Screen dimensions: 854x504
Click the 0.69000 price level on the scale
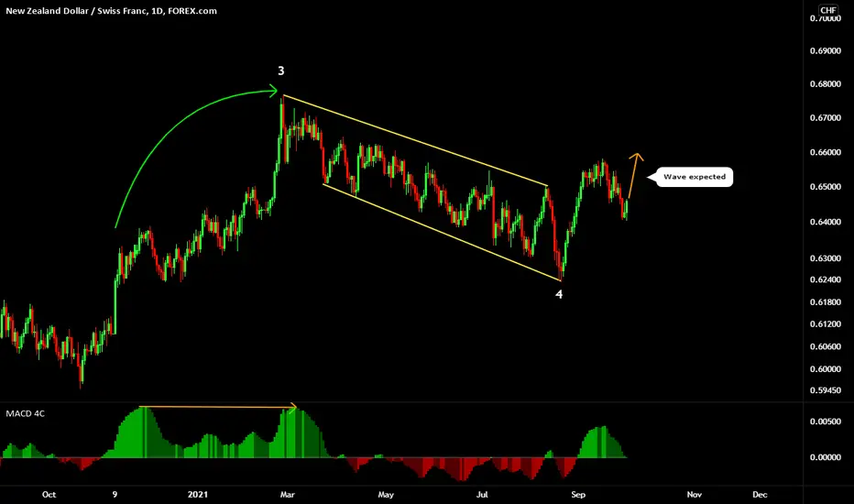825,50
